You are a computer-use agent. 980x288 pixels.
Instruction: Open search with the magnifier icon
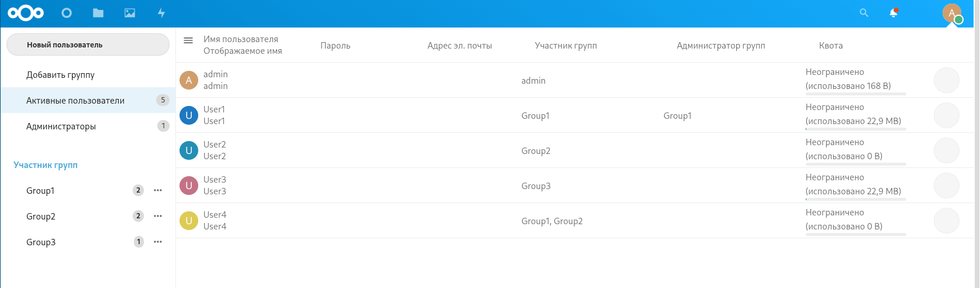click(864, 13)
